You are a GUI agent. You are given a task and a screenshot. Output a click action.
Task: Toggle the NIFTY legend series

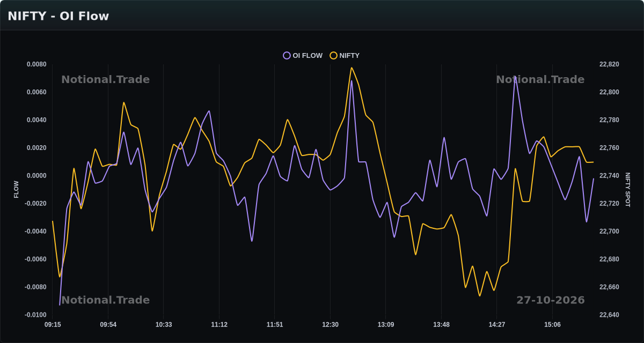(345, 56)
